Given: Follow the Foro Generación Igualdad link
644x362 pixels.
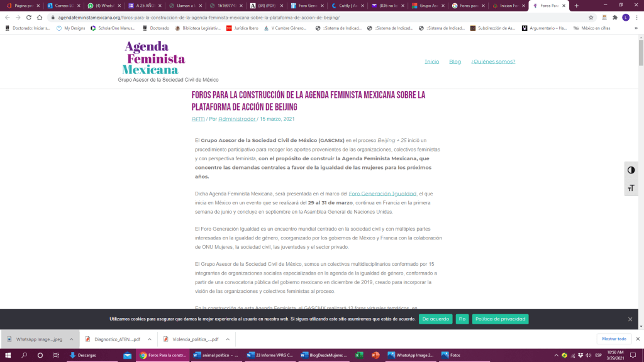Looking at the screenshot, I should [x=382, y=194].
